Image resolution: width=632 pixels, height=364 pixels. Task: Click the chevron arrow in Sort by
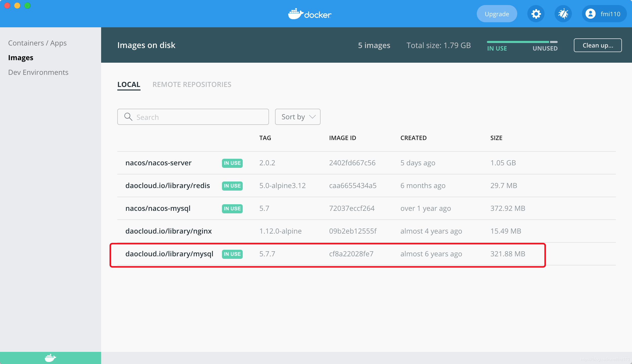[312, 117]
